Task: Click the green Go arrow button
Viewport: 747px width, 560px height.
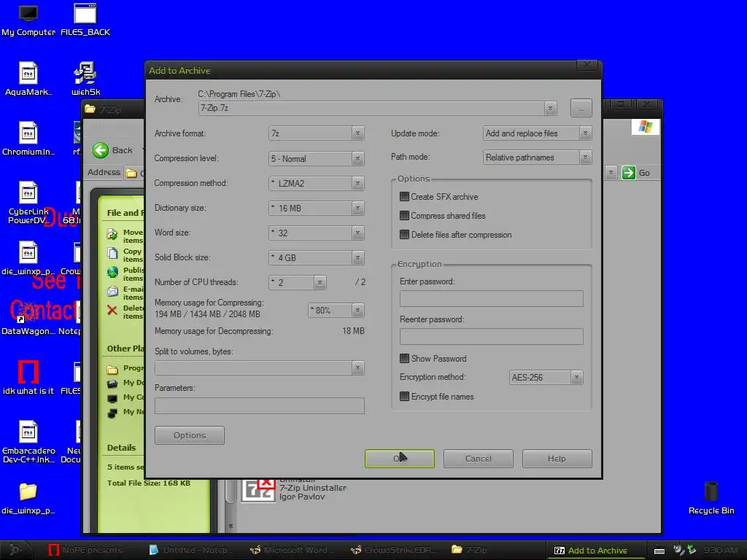Action: tap(628, 173)
